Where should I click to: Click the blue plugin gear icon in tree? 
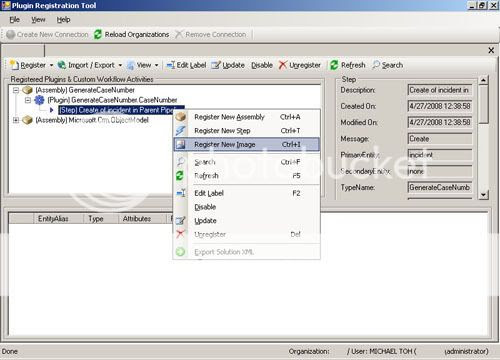point(39,100)
